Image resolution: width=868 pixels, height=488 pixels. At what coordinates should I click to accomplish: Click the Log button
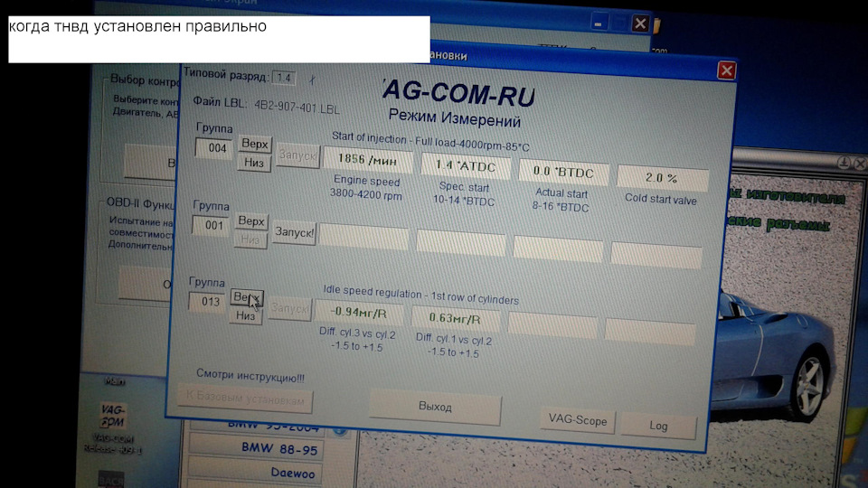pos(659,426)
